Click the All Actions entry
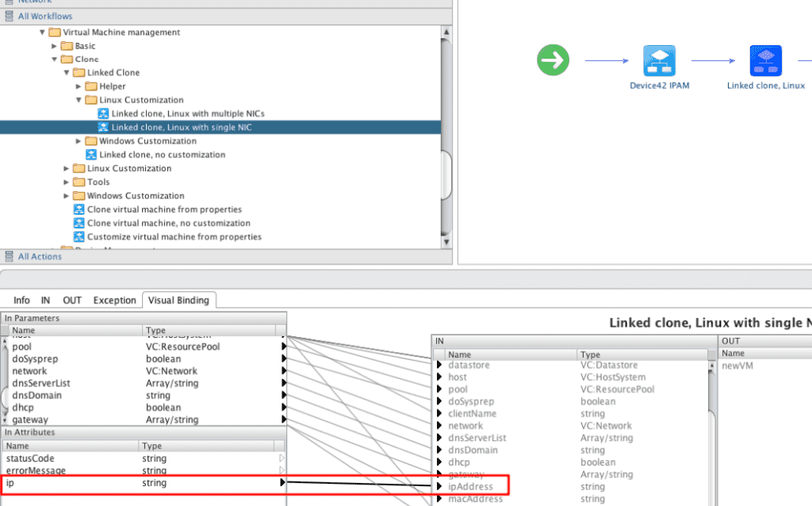 37,256
